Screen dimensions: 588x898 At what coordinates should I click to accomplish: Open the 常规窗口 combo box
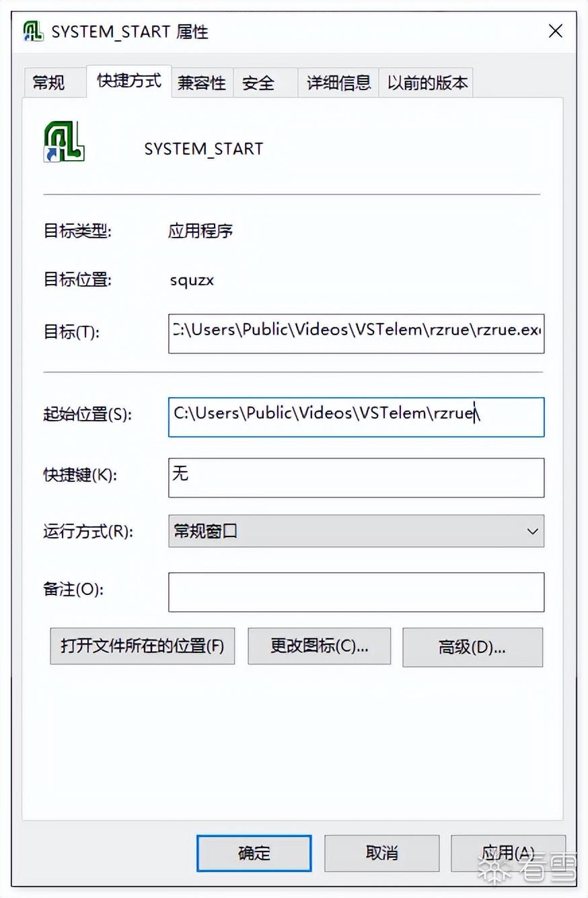[x=356, y=531]
